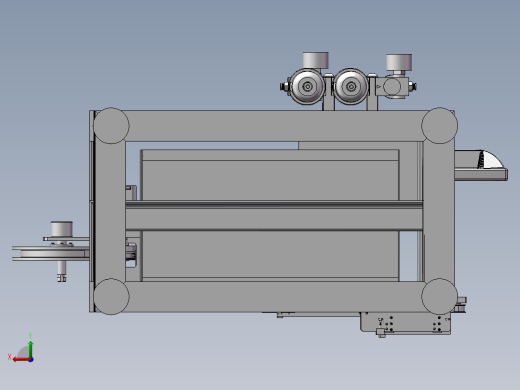The width and height of the screenshot is (520, 390).
Task: Click the blue Z axis origin dot of the triad
Action: 31,360
